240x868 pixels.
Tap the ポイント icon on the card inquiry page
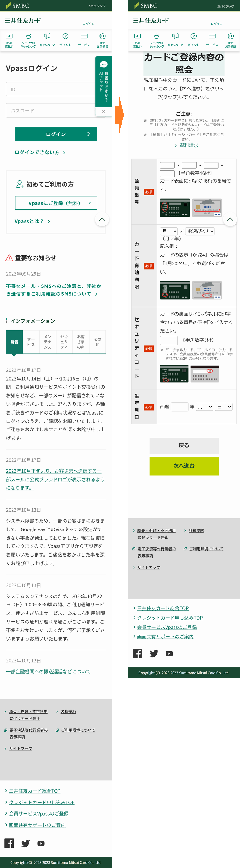(193, 40)
